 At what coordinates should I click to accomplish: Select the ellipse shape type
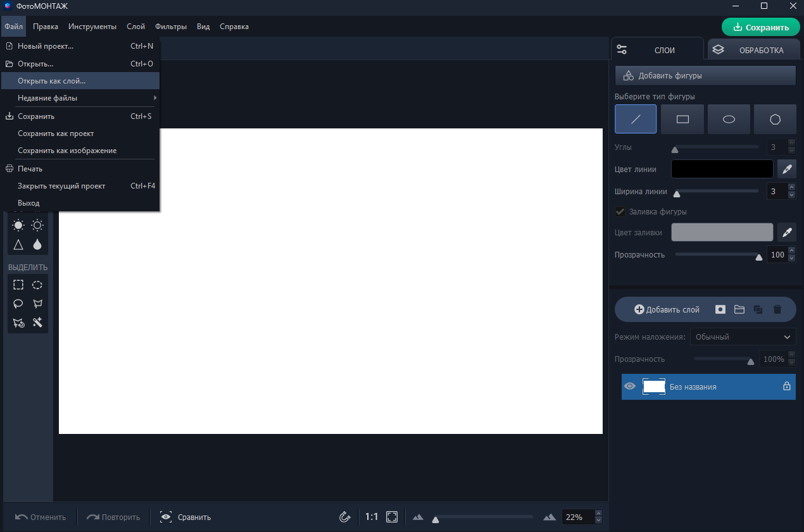pos(729,119)
